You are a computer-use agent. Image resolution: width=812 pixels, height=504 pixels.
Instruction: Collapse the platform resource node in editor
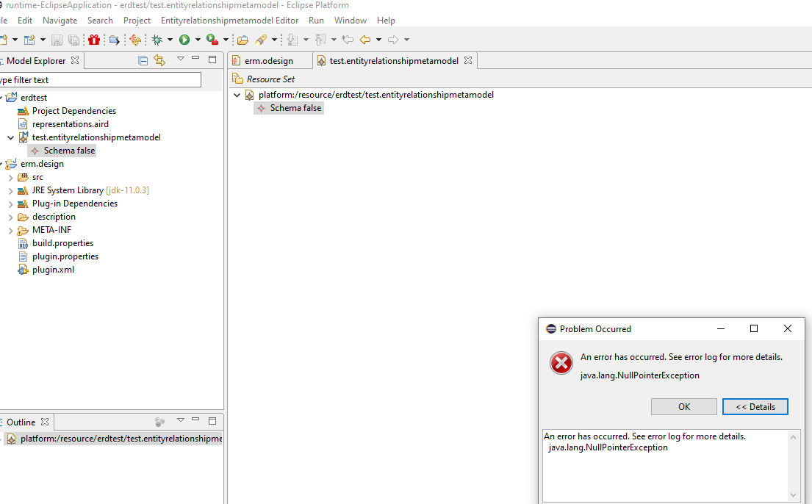tap(237, 95)
